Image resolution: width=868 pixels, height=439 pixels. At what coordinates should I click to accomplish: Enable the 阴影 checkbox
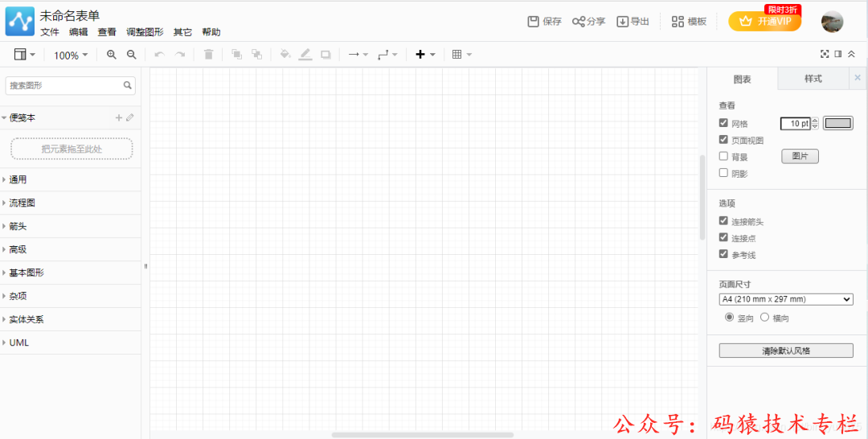pos(723,173)
